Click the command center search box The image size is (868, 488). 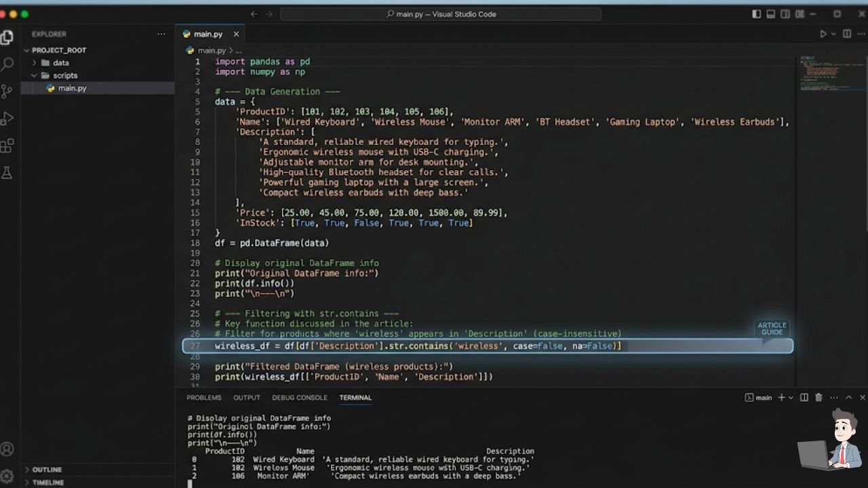[x=441, y=14]
